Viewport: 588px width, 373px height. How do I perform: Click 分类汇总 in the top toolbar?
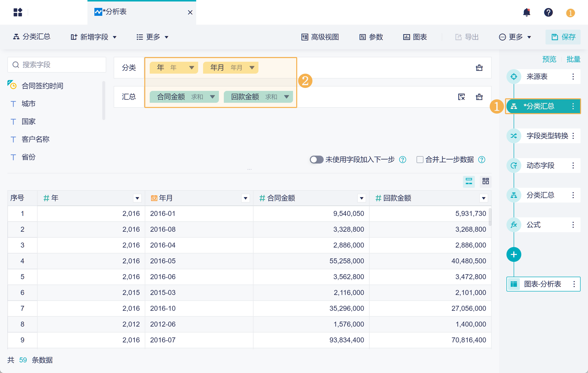click(x=32, y=37)
